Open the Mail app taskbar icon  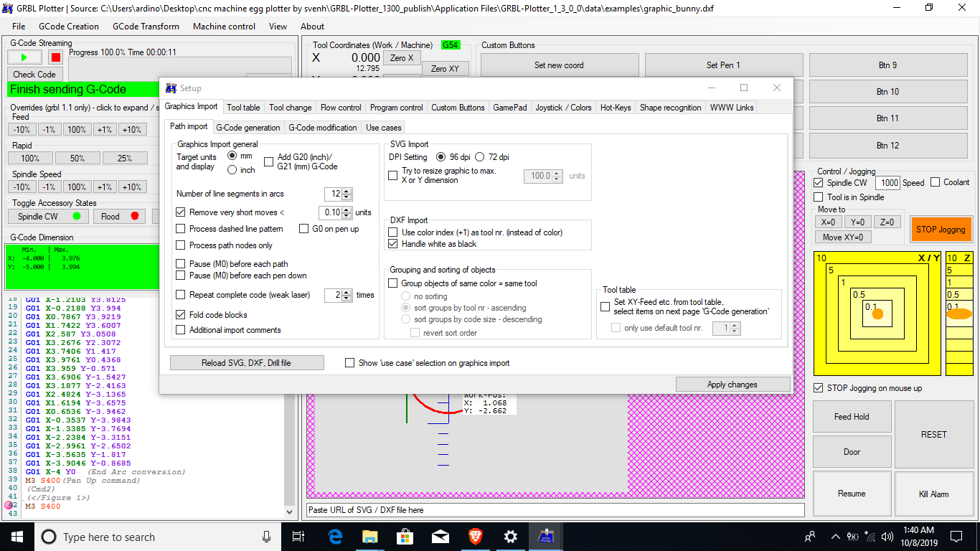440,537
